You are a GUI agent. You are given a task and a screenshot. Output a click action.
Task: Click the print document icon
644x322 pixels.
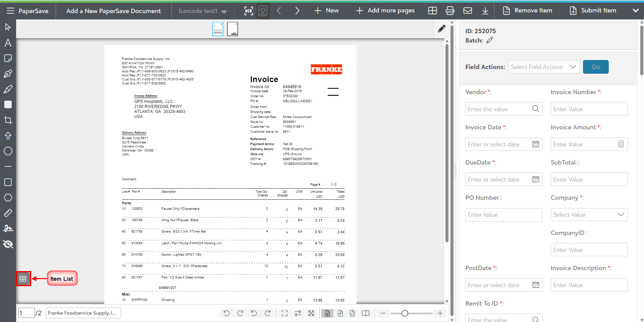point(450,11)
